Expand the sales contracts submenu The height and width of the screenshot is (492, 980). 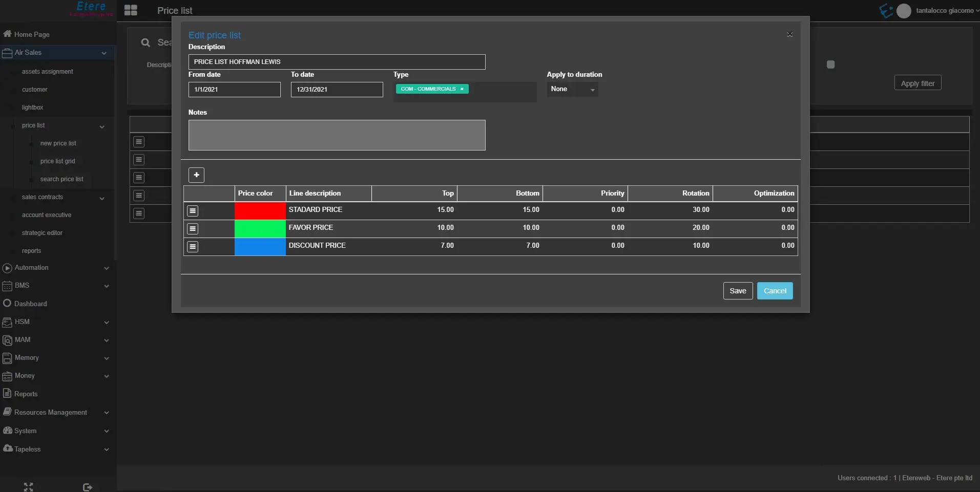click(102, 198)
